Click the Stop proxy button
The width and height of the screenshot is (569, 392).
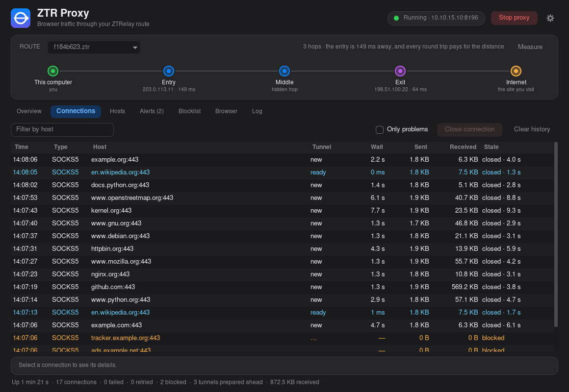(x=514, y=18)
